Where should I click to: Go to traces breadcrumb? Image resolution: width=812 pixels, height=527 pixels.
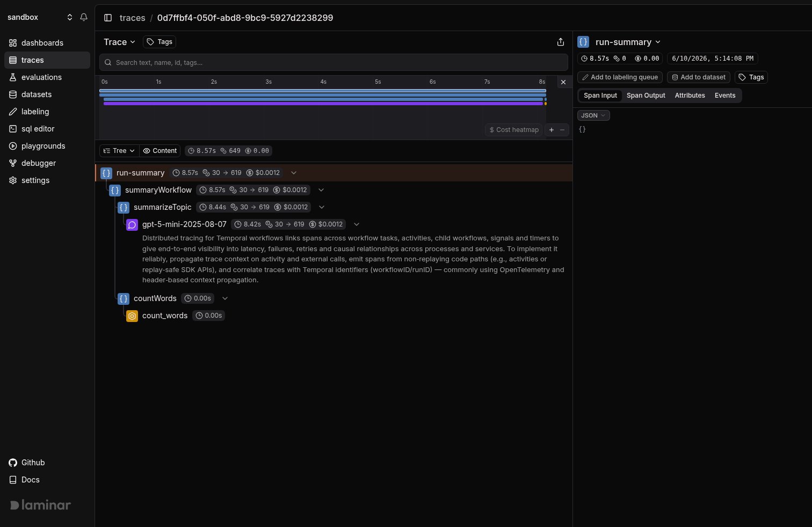pos(132,18)
